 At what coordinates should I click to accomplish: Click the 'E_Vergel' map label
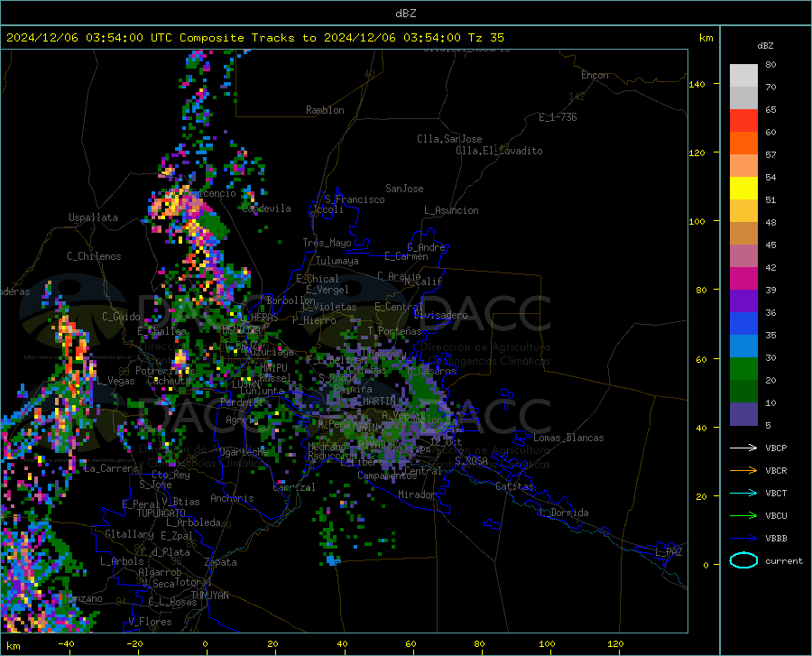327,290
